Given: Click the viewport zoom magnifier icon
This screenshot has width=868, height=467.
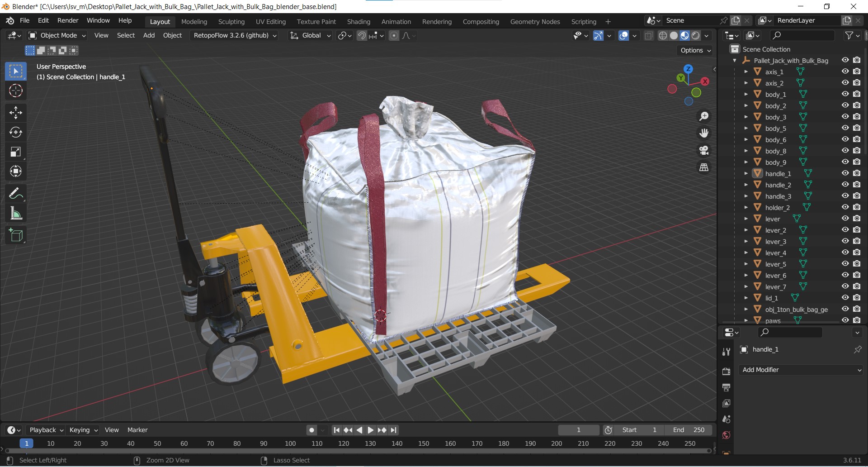Looking at the screenshot, I should [704, 116].
